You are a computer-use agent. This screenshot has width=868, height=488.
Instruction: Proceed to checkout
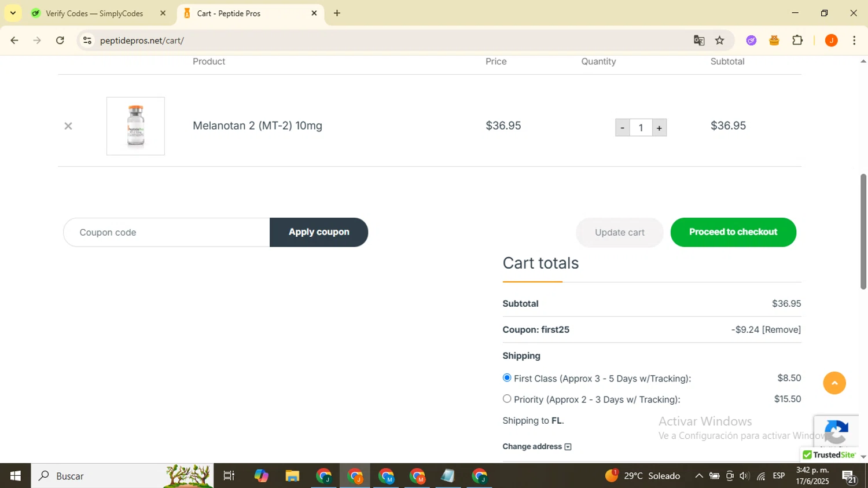(x=733, y=232)
